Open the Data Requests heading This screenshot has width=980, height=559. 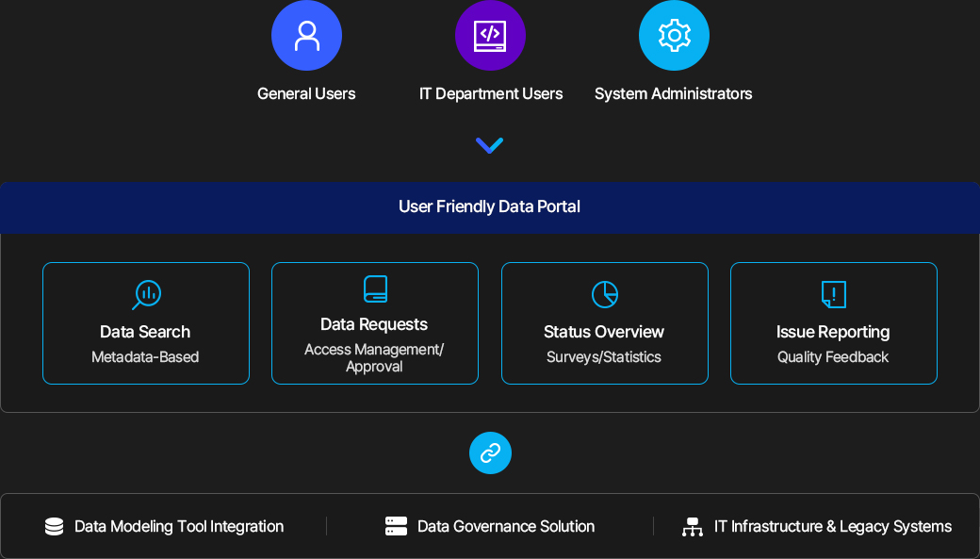pyautogui.click(x=374, y=324)
